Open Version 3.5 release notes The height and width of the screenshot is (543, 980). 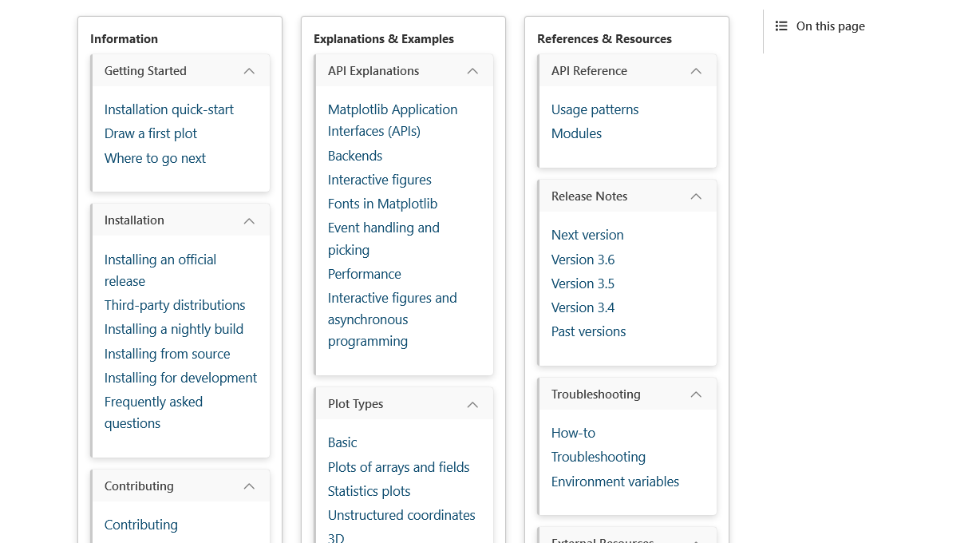[x=583, y=283]
